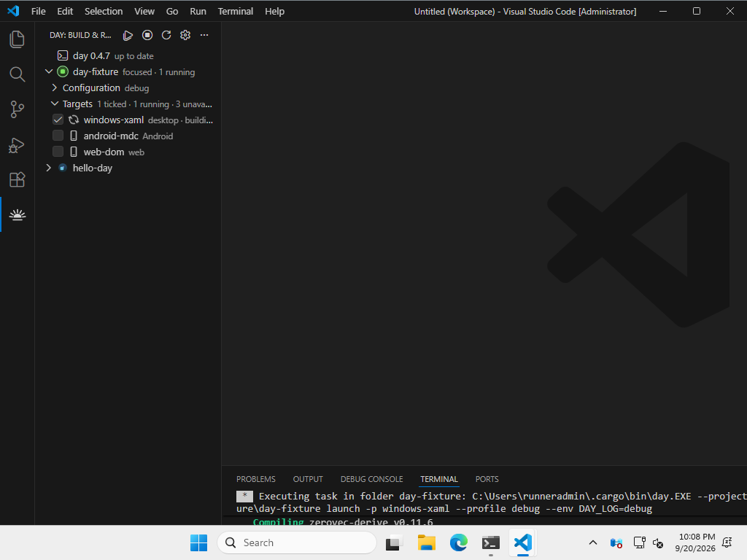The height and width of the screenshot is (560, 747).
Task: Open the Run and Debug view
Action: [x=18, y=145]
